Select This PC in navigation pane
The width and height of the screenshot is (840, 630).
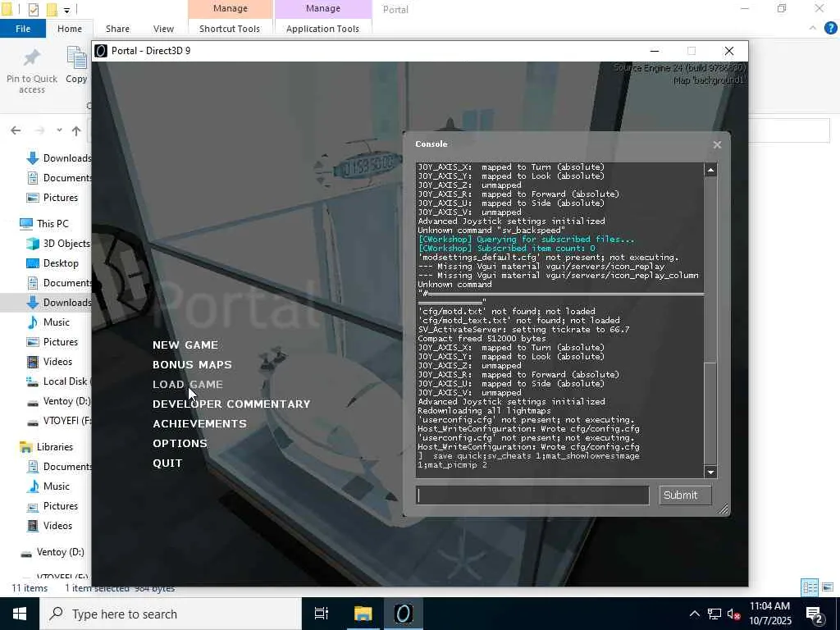[44, 223]
